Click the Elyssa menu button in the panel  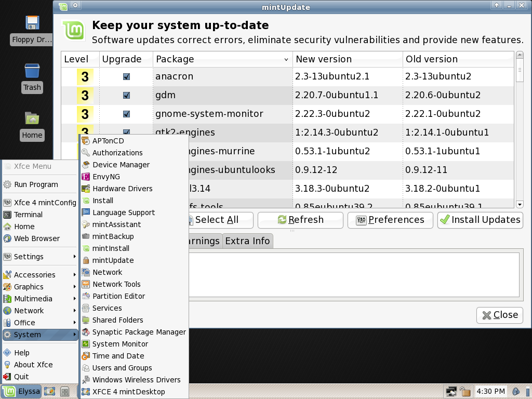click(x=21, y=392)
